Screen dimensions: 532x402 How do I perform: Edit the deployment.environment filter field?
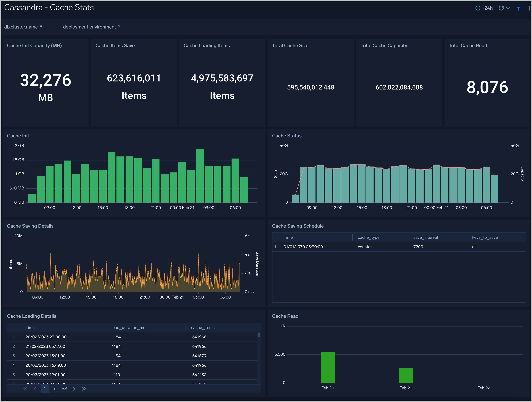(127, 27)
